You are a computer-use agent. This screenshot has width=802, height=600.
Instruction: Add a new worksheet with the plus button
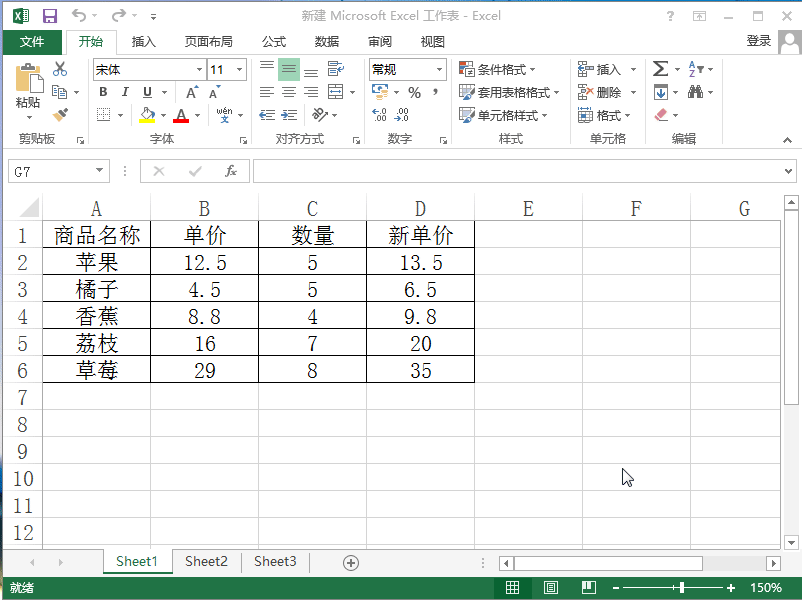351,561
